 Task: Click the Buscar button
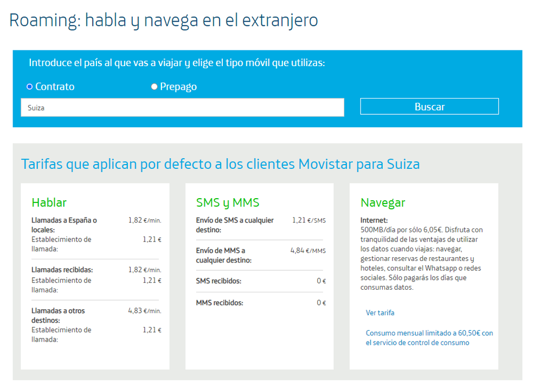429,106
